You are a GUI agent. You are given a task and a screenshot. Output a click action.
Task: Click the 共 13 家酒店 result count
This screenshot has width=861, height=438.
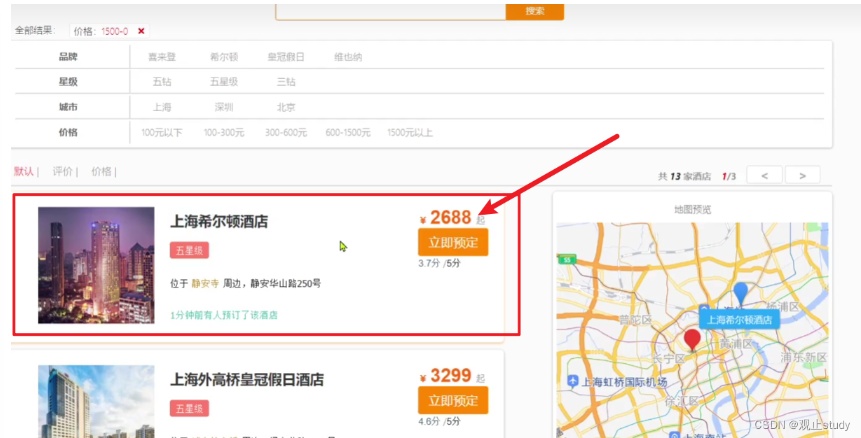click(684, 176)
